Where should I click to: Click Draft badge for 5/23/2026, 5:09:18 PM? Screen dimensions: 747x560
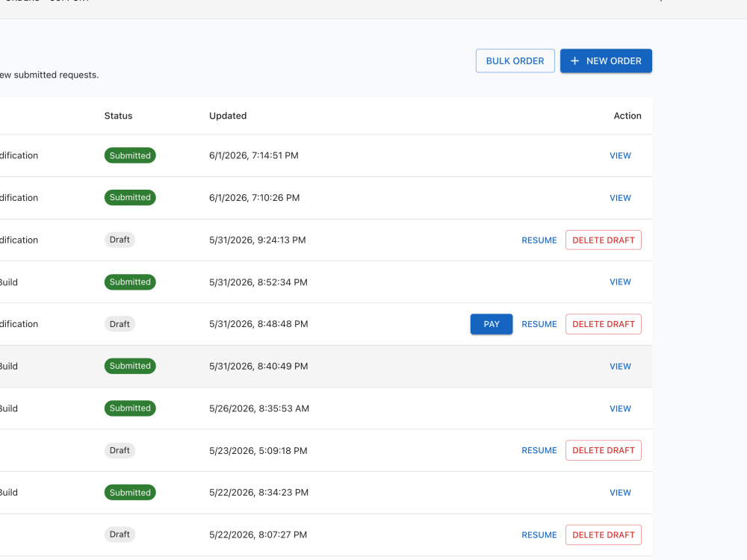coord(120,450)
